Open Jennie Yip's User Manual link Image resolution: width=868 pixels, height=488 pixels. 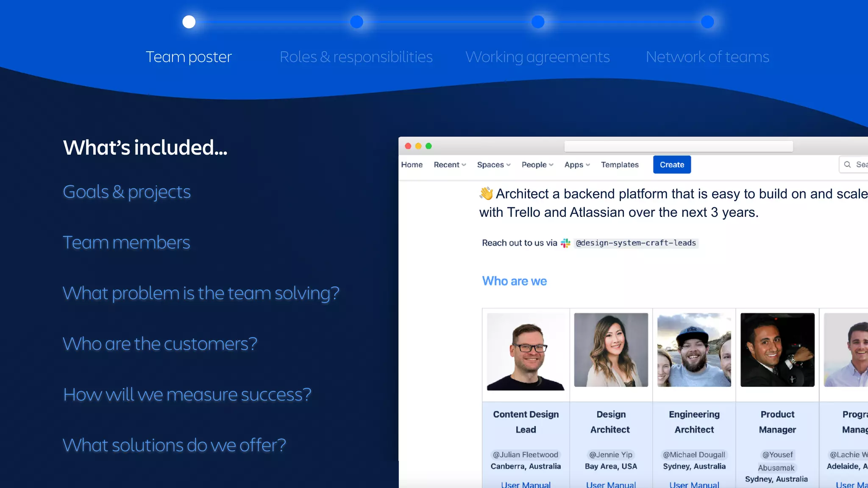(x=611, y=485)
